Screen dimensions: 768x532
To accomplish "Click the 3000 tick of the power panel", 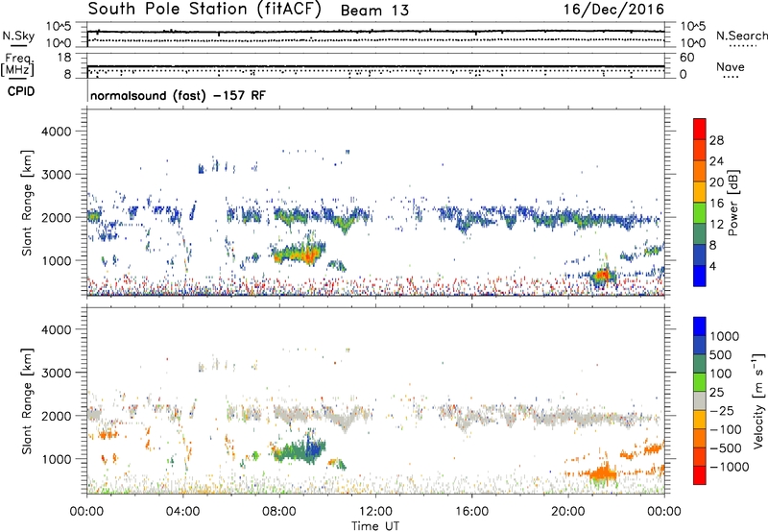I will pos(56,175).
